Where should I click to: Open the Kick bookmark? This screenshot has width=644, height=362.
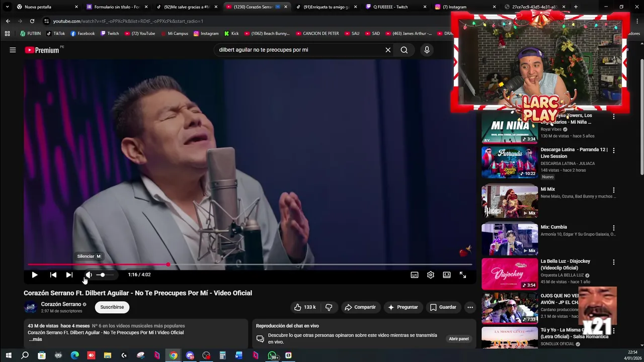231,34
